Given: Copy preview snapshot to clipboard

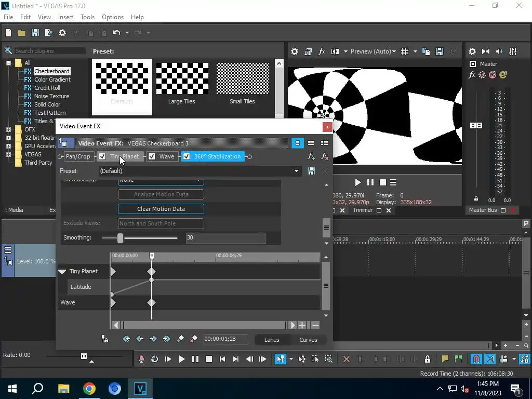Looking at the screenshot, I should pos(426,51).
